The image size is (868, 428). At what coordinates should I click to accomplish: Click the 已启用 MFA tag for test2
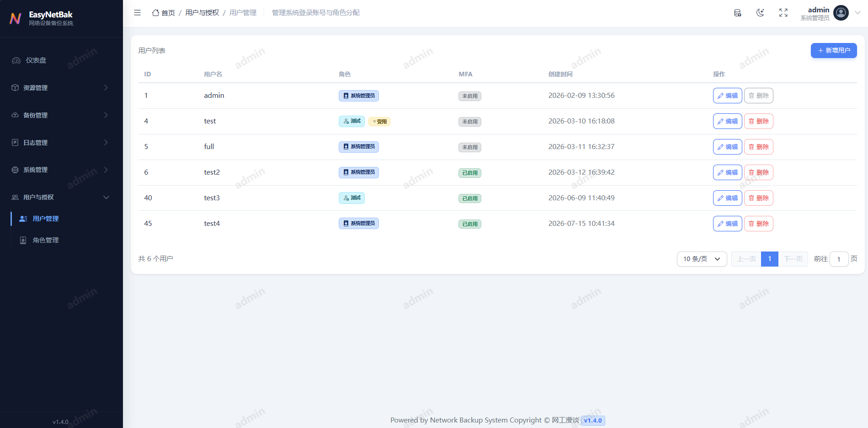click(470, 173)
